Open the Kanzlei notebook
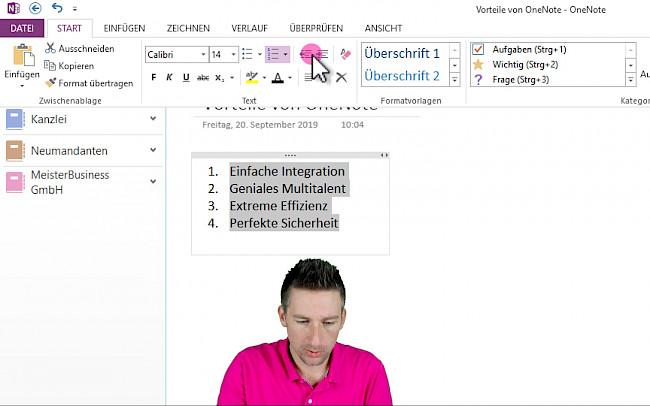Screen dimensions: 650x406 click(49, 119)
